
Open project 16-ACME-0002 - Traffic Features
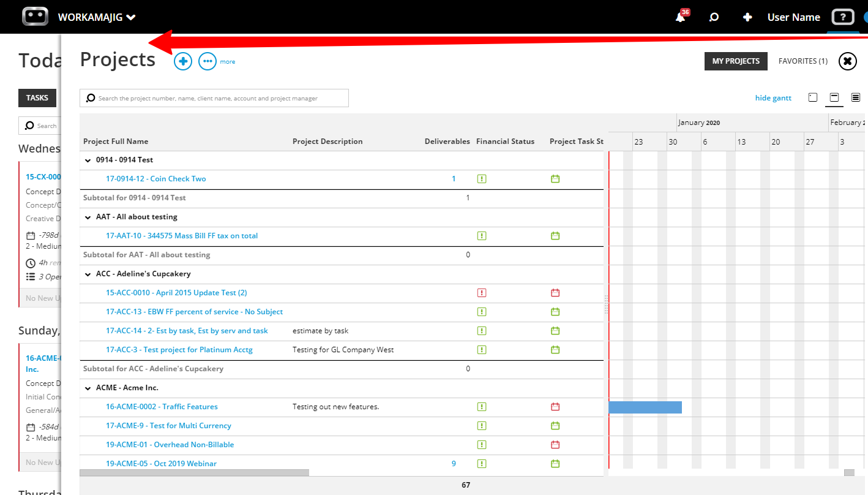[162, 407]
